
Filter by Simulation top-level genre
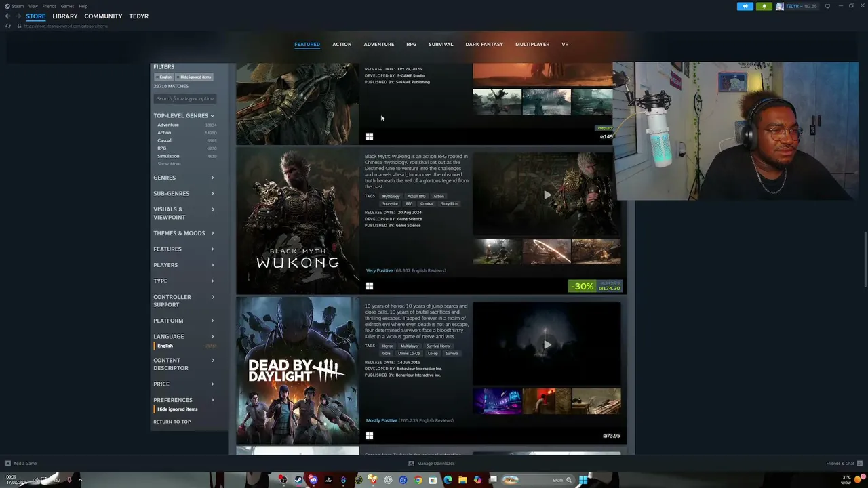tap(168, 156)
